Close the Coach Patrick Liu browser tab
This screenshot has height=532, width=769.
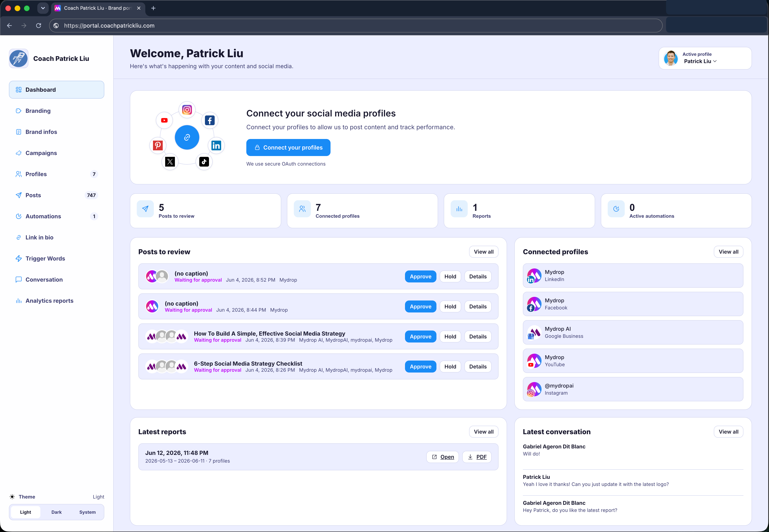(139, 8)
